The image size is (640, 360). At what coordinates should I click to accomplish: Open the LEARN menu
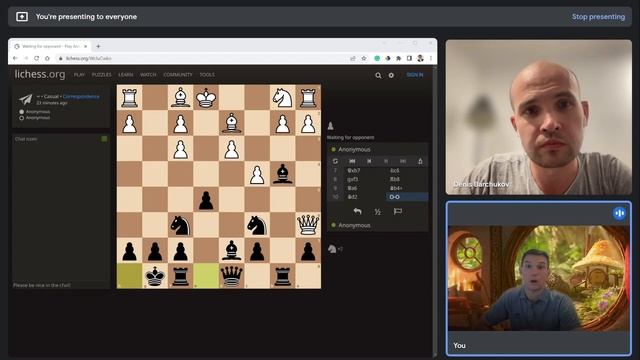126,75
